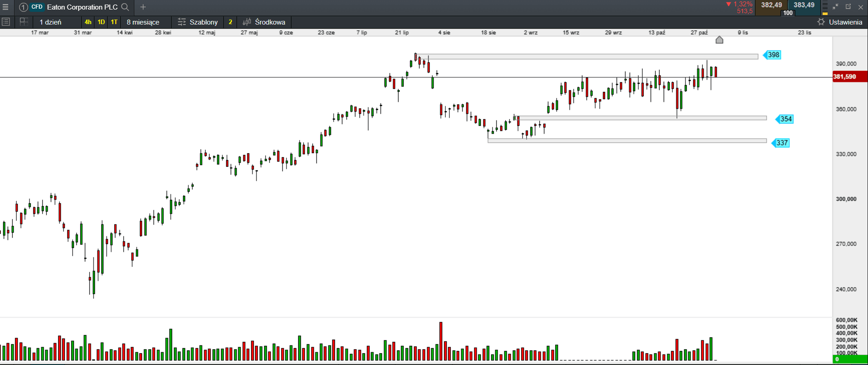Add a new chart tab with plus icon
Viewport: 868px width, 365px height.
[143, 7]
